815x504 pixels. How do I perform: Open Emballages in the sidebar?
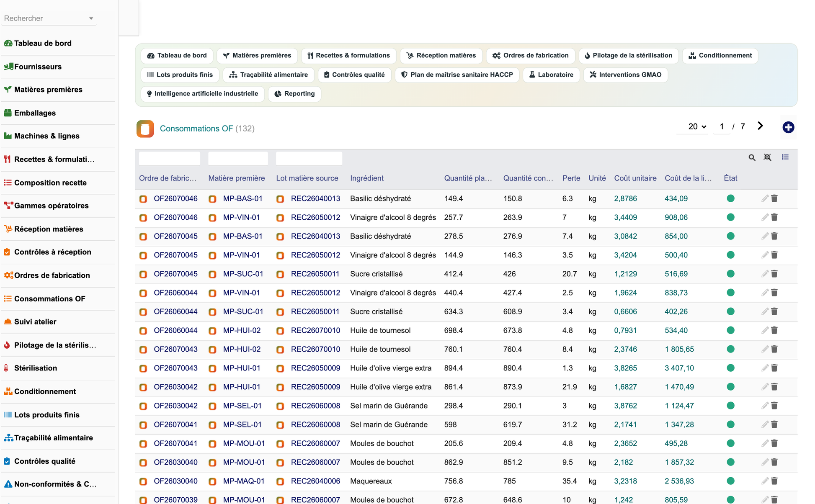(x=35, y=113)
